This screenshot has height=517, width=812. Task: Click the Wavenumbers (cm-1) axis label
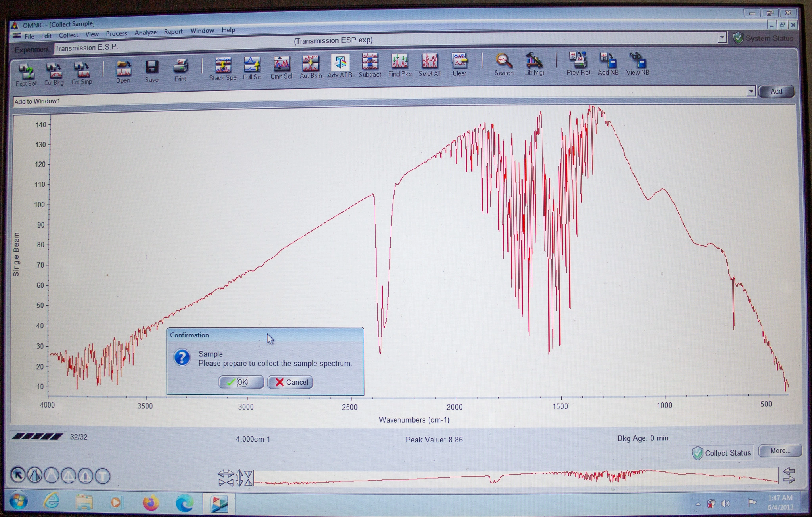pos(414,420)
